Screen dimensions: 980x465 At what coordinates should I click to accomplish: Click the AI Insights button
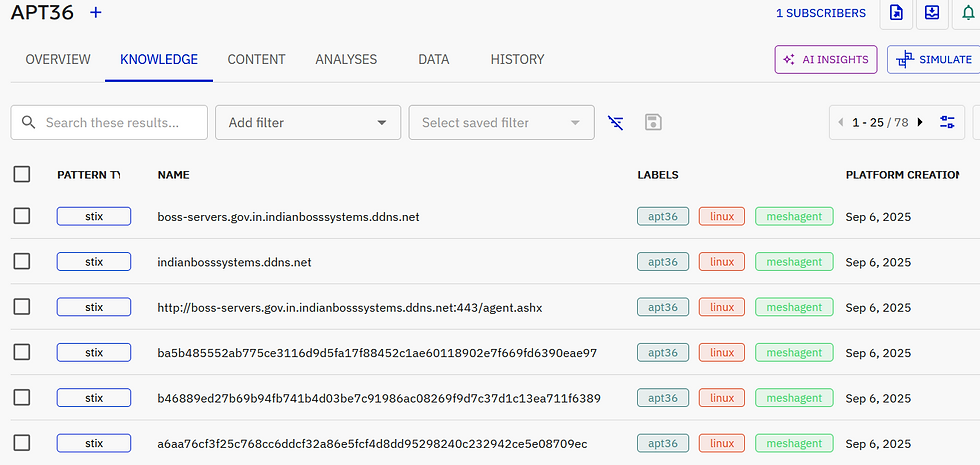[826, 60]
